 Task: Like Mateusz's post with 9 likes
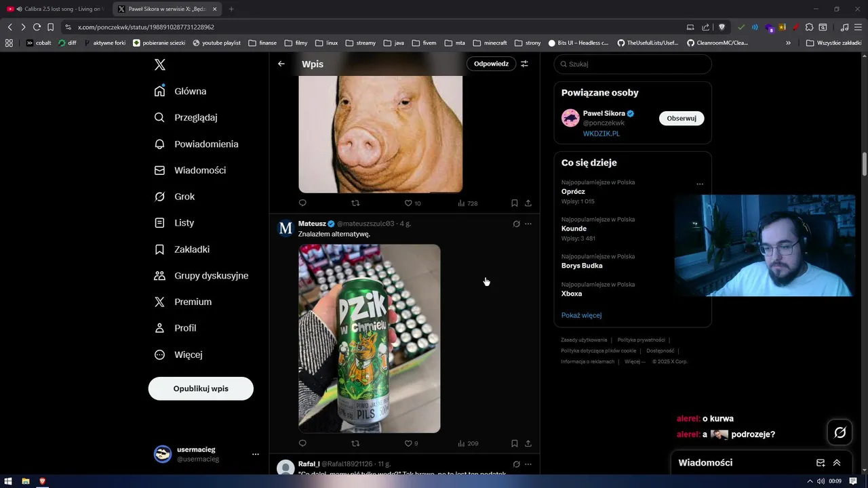coord(411,443)
